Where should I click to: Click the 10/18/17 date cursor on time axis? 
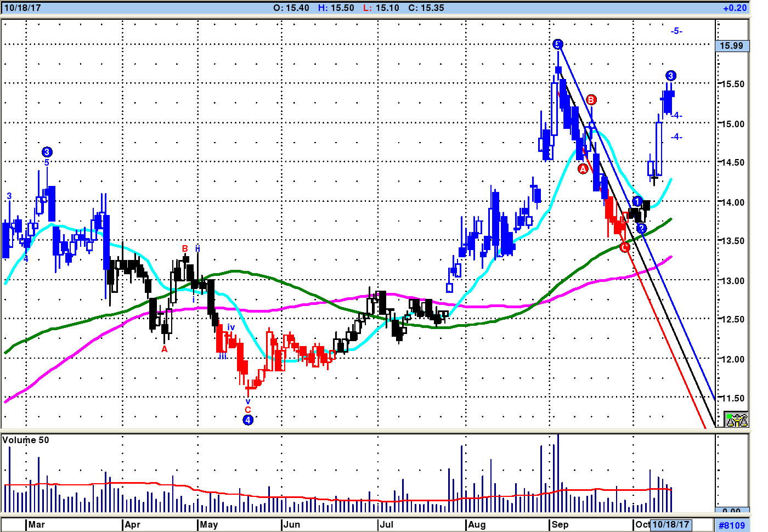671,525
